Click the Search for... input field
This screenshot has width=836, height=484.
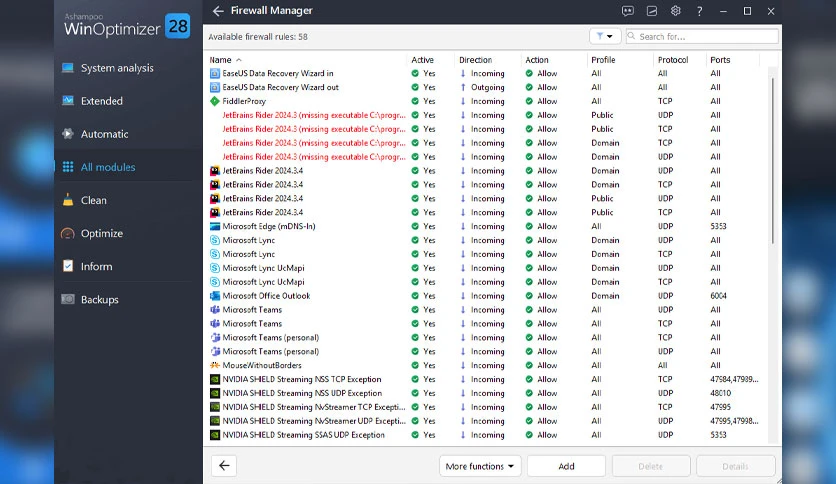tap(702, 36)
